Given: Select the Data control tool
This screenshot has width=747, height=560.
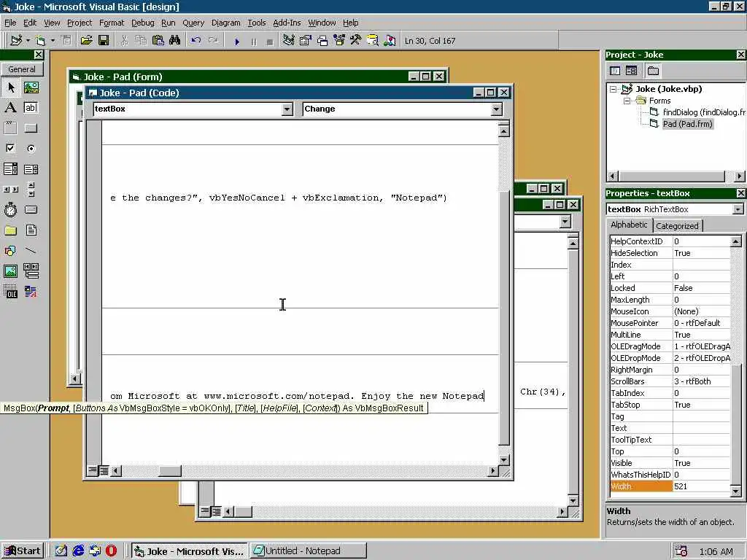Looking at the screenshot, I should (x=31, y=271).
